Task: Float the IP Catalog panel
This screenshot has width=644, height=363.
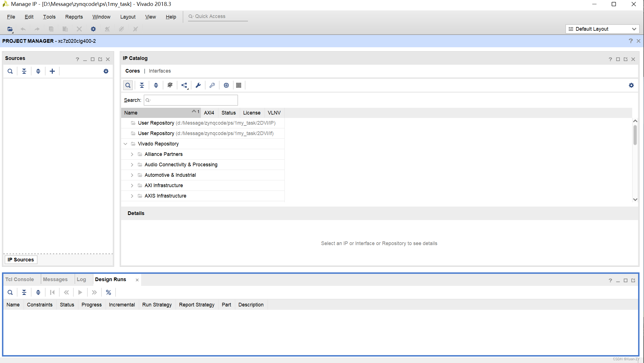Action: [x=626, y=59]
